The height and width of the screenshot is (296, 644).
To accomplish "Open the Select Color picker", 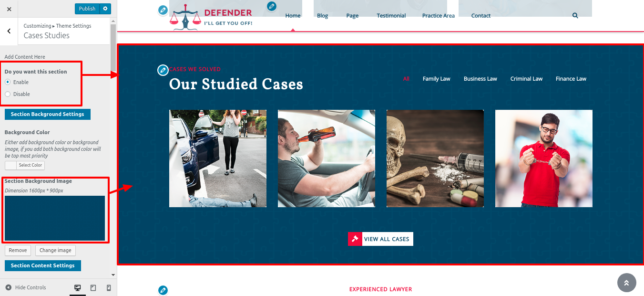I will 25,165.
